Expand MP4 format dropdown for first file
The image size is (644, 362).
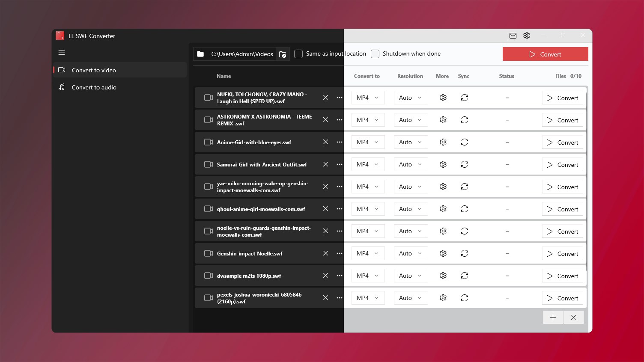tap(368, 98)
